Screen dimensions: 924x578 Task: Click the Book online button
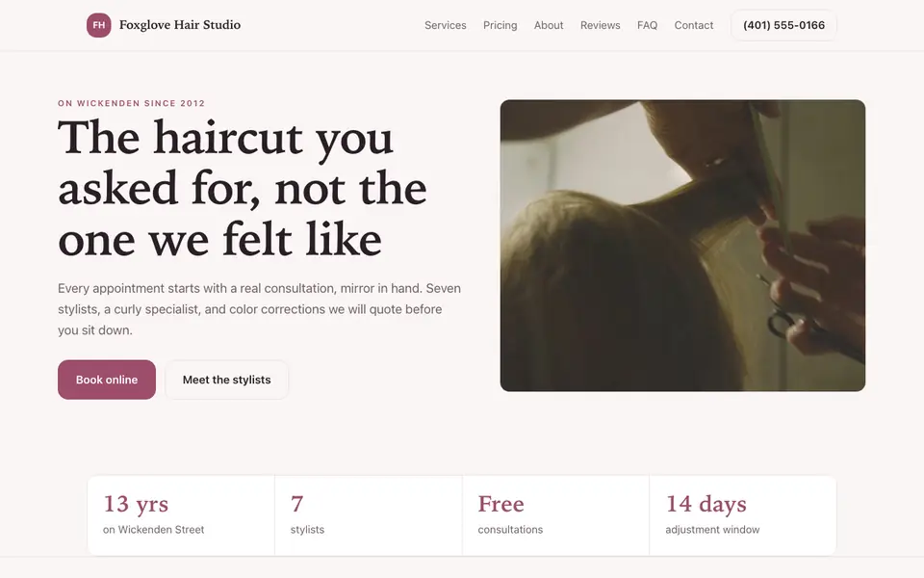coord(107,380)
